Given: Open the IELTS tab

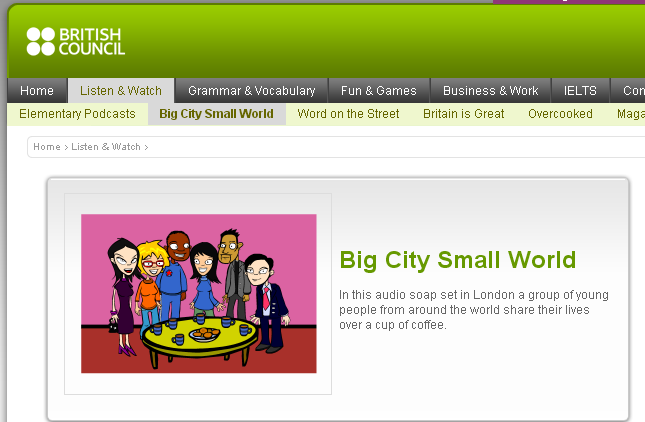Looking at the screenshot, I should 580,90.
